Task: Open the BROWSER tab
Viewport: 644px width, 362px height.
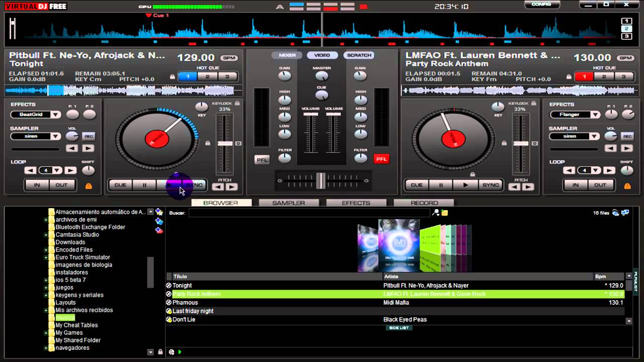Action: (x=221, y=203)
